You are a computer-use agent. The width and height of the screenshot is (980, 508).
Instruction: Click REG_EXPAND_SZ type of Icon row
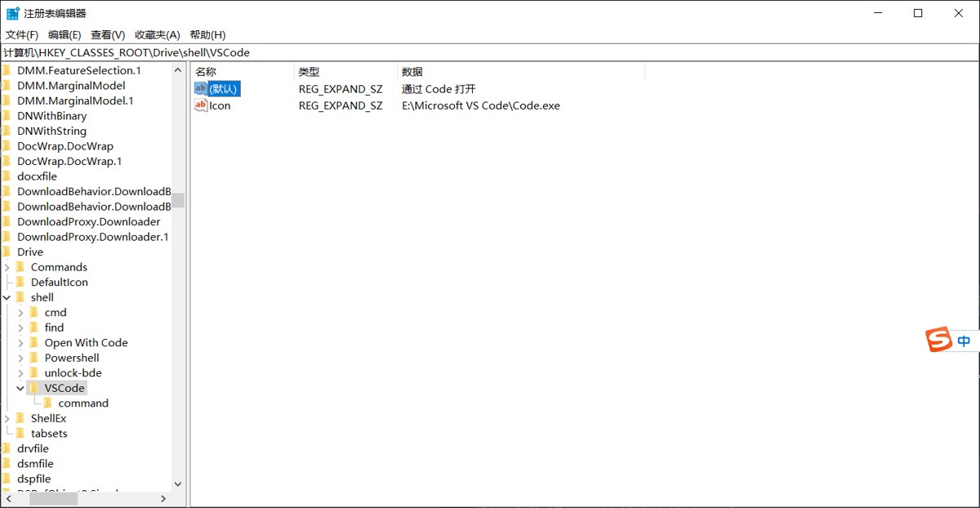coord(341,105)
